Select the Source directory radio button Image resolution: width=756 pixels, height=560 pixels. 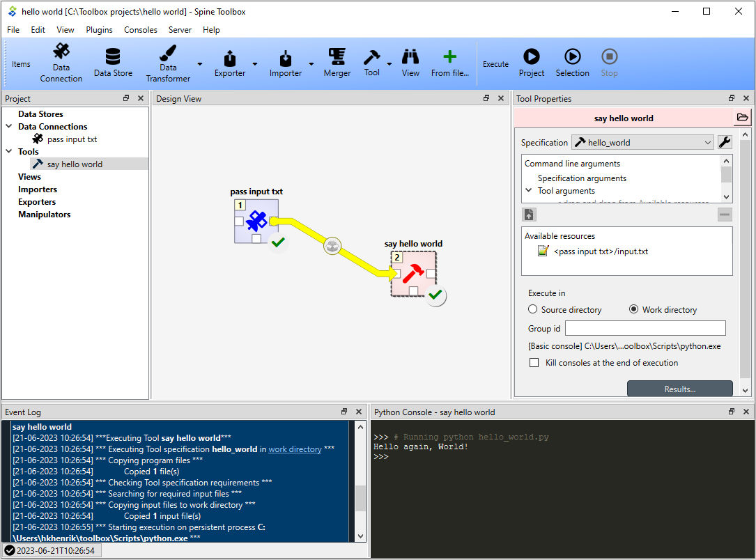533,309
